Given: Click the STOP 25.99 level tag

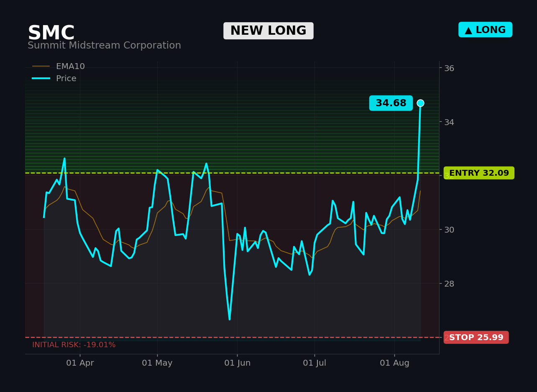Looking at the screenshot, I should [x=476, y=338].
